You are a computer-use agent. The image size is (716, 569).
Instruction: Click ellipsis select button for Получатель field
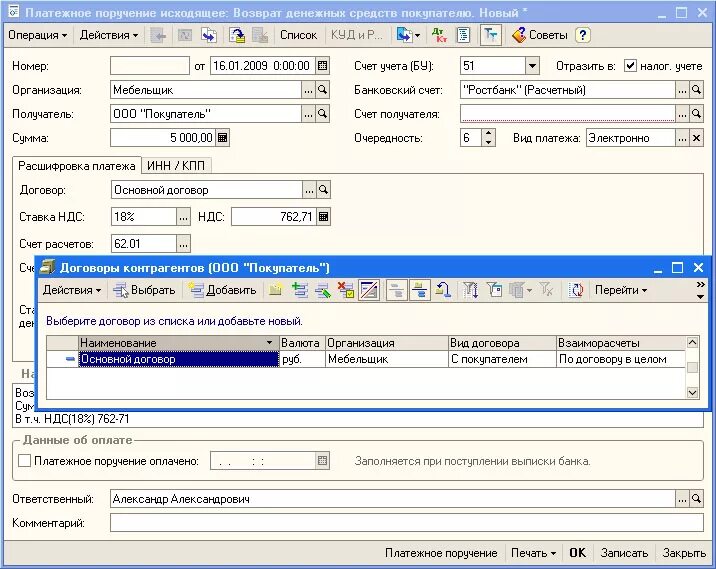pyautogui.click(x=308, y=114)
